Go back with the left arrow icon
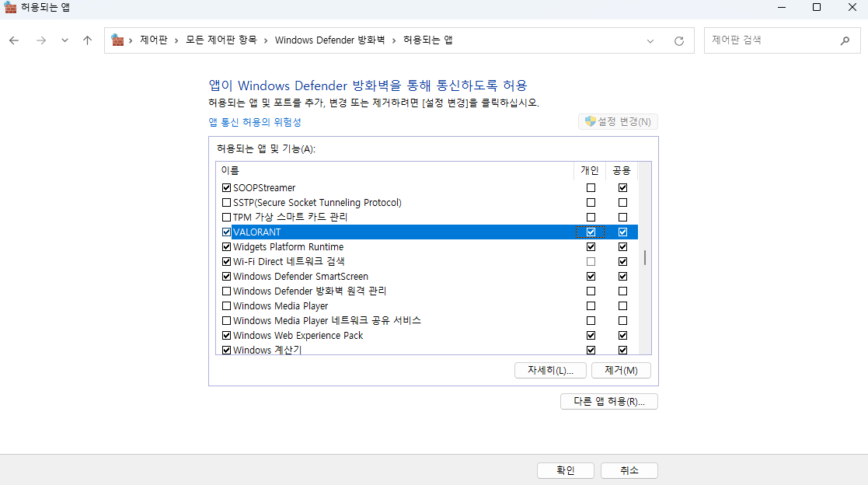Viewport: 868px width, 485px height. point(14,40)
